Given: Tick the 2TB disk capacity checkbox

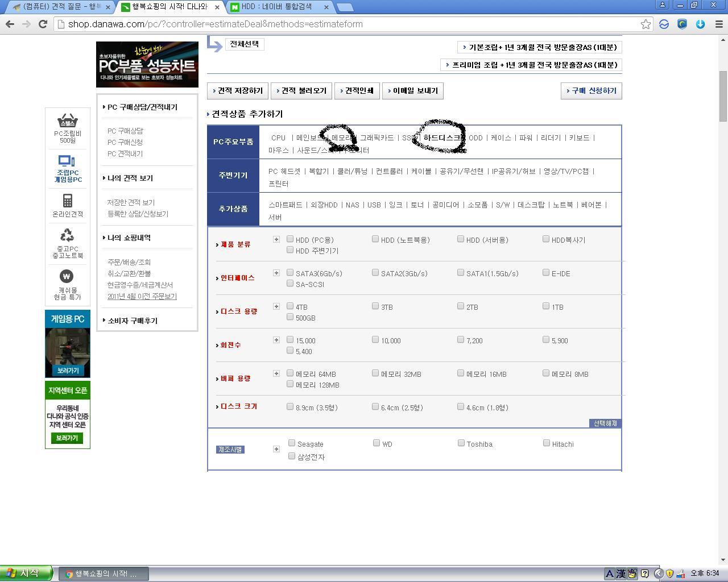Looking at the screenshot, I should click(x=461, y=306).
